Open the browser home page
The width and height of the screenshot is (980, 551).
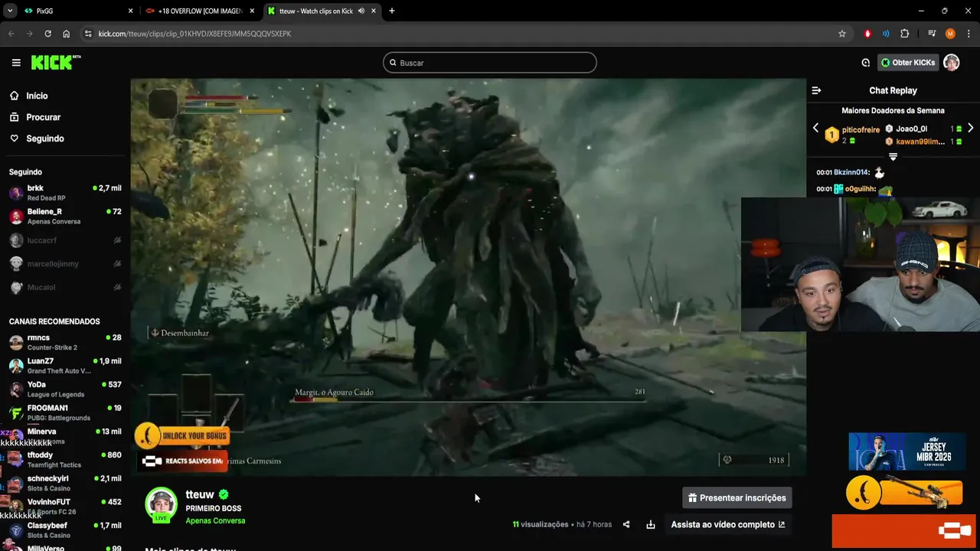coord(67,34)
